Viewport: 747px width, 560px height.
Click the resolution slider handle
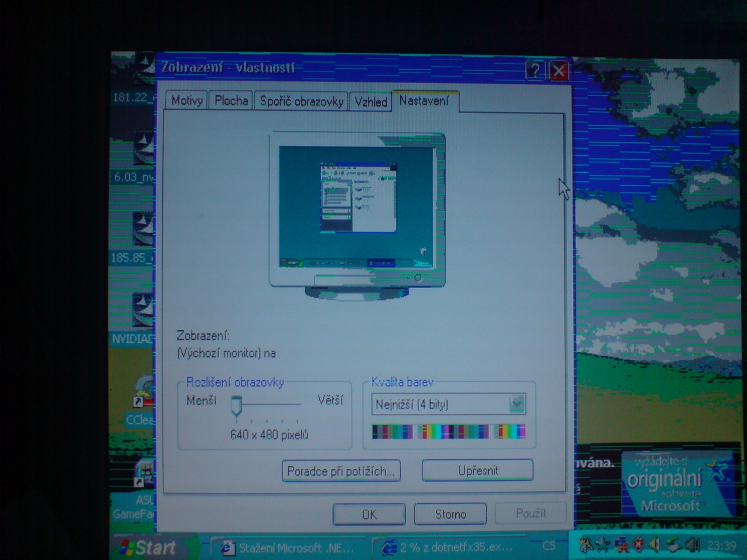[237, 405]
